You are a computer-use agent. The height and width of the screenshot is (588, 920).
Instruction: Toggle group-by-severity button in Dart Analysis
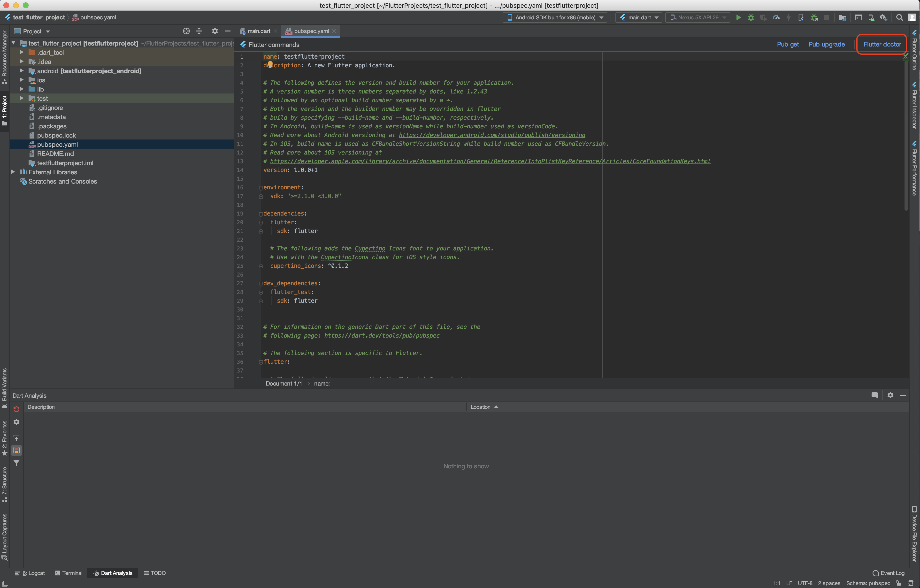(16, 450)
